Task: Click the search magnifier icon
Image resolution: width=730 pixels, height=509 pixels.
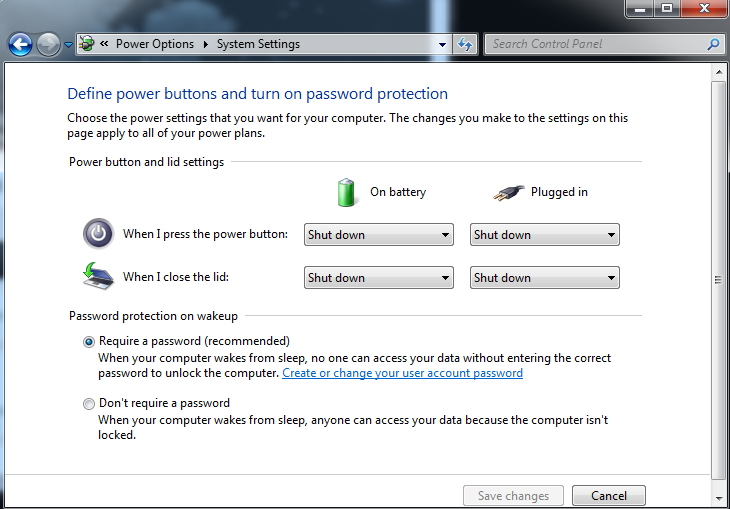Action: (713, 44)
